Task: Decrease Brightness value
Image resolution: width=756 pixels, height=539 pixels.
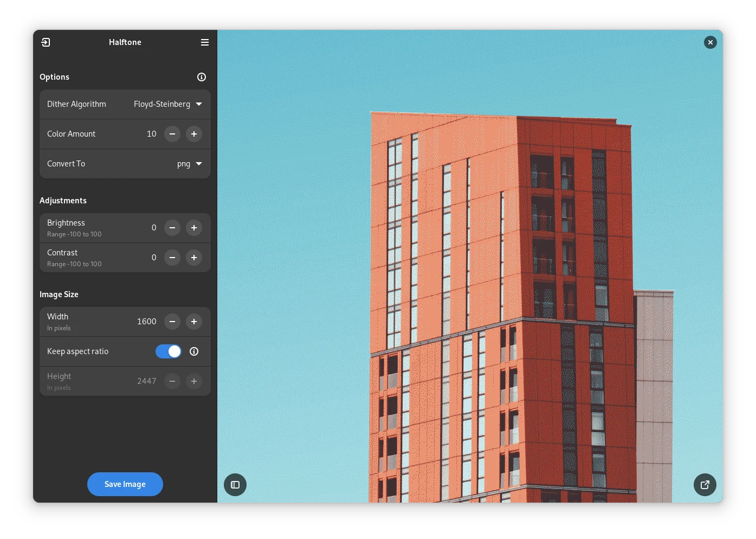Action: (x=172, y=228)
